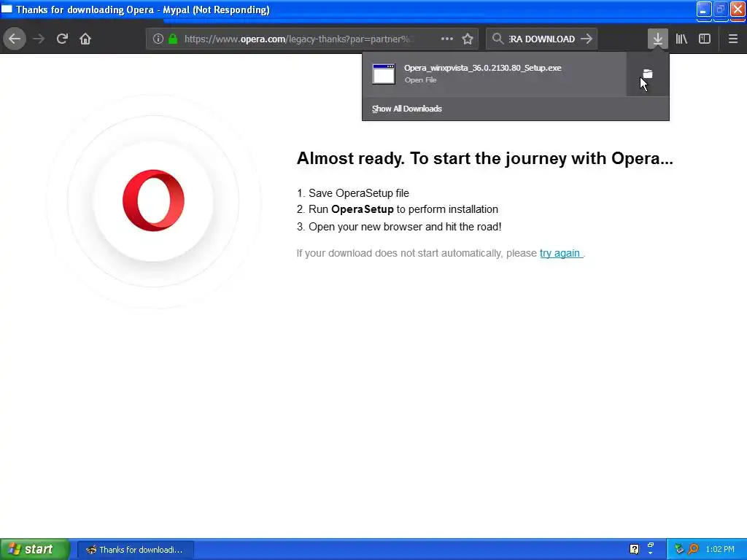Viewport: 747px width, 560px height.
Task: Minimize the Mypal browser window
Action: (x=704, y=9)
